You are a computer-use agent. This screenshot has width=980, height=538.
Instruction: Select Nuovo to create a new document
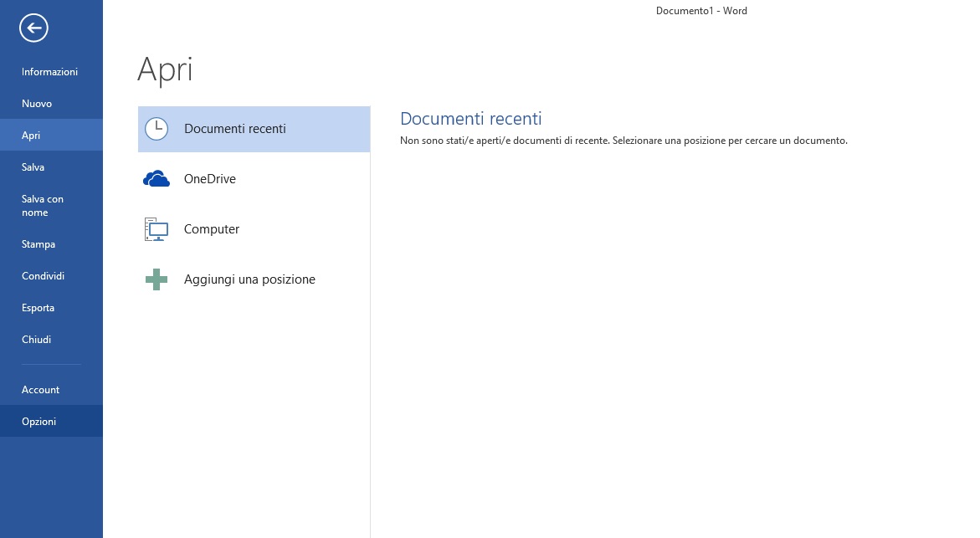37,104
